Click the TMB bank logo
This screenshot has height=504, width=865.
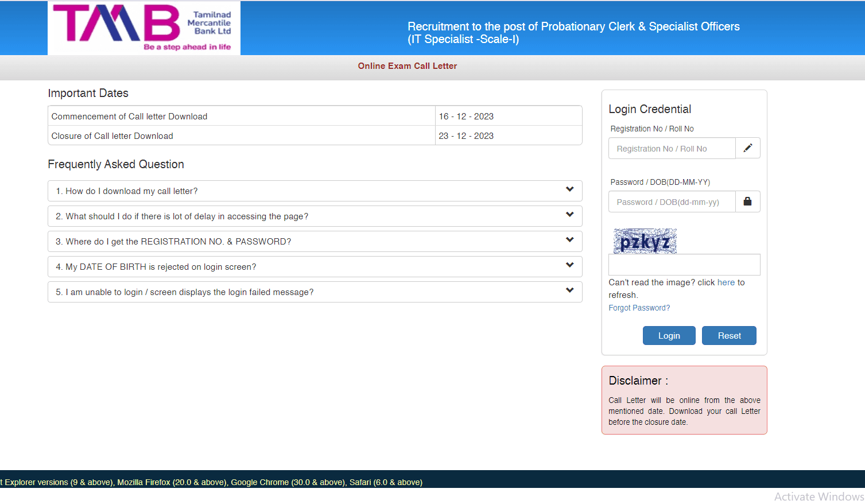point(143,28)
